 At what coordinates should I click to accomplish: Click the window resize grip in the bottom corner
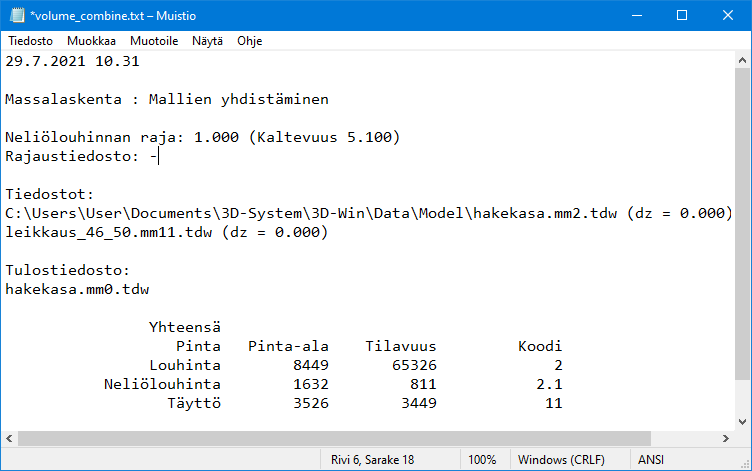(x=743, y=462)
